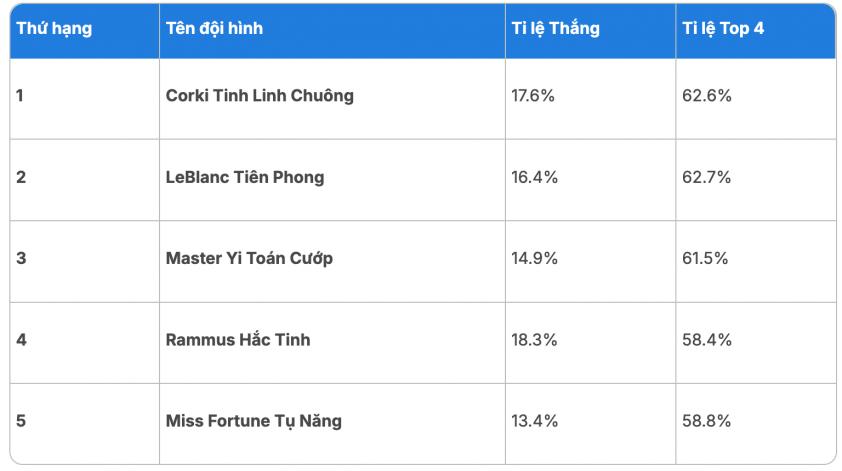Pick the 18.3% win rate cell

[x=534, y=339]
